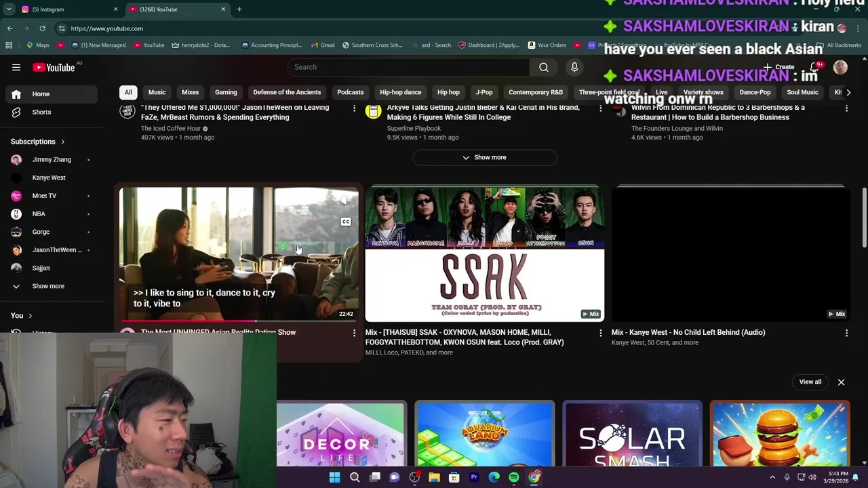Open Gorgc subscription channel
868x488 pixels.
52,232
